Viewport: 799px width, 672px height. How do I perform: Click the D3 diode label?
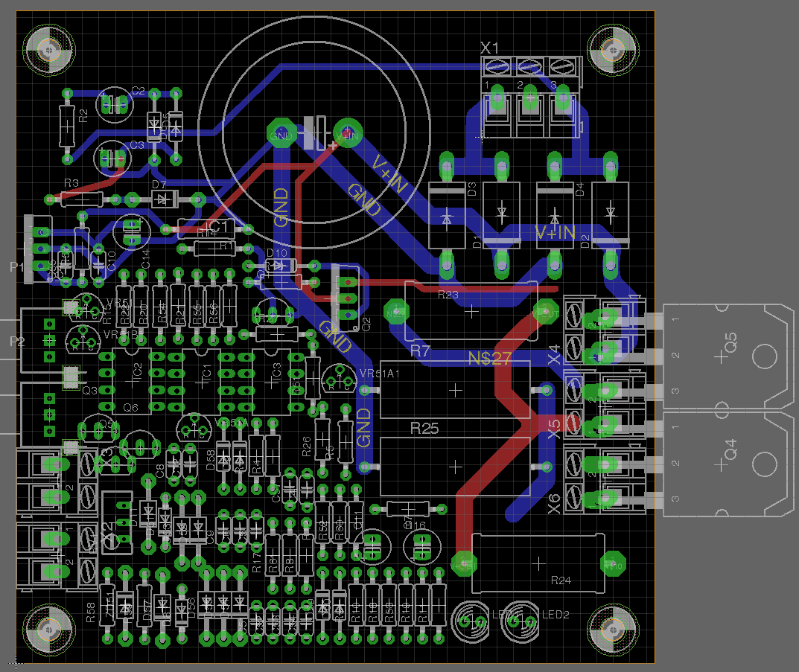(471, 189)
